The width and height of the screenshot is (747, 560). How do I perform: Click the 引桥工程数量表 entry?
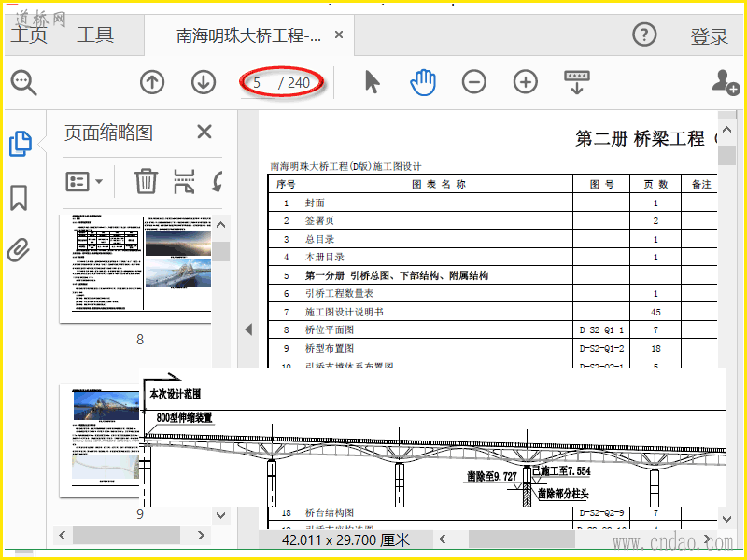tap(339, 294)
